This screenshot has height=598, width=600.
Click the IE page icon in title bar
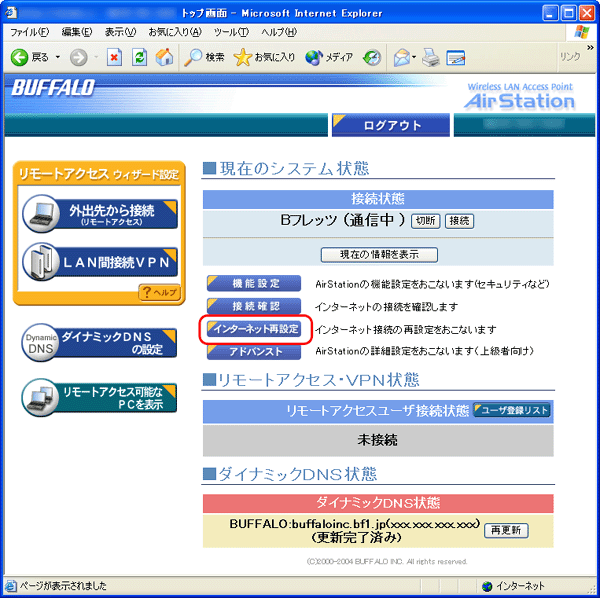(x=11, y=13)
